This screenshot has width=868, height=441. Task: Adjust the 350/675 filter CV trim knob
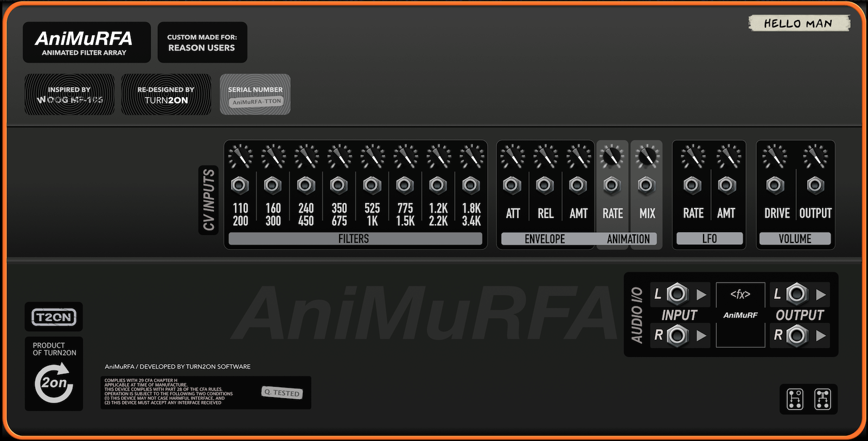tap(340, 157)
